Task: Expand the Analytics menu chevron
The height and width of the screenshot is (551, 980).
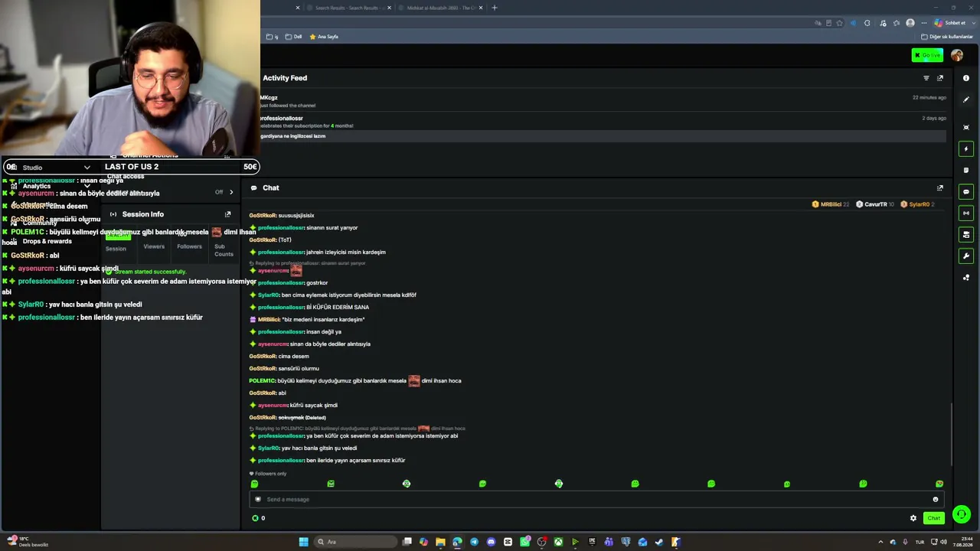Action: coord(87,186)
